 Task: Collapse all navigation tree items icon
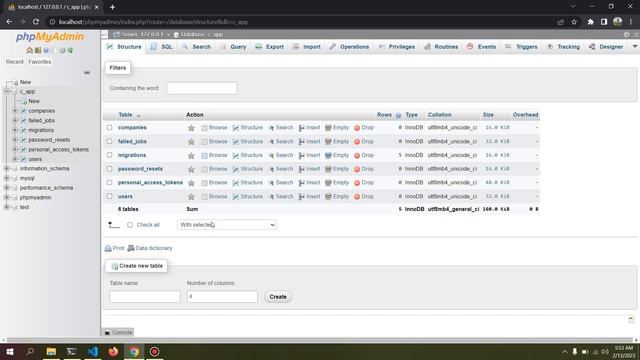pos(87,73)
